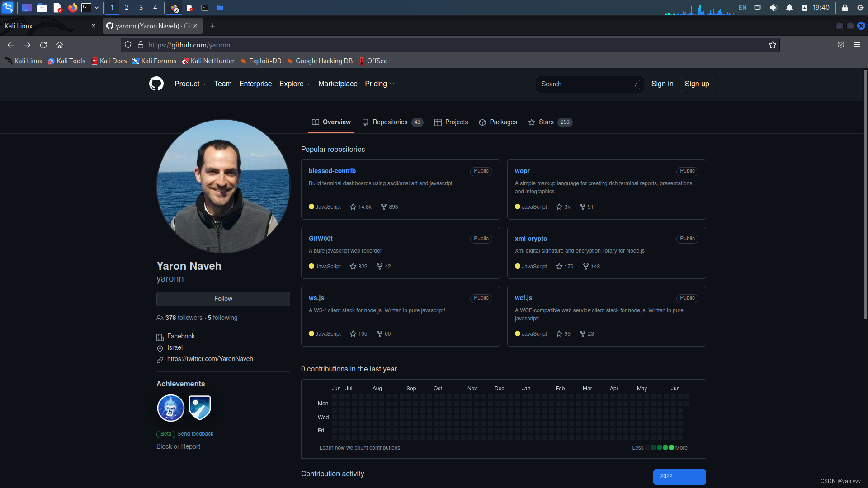Click the Yaron Naveh profile avatar
The image size is (868, 488).
pos(223,186)
